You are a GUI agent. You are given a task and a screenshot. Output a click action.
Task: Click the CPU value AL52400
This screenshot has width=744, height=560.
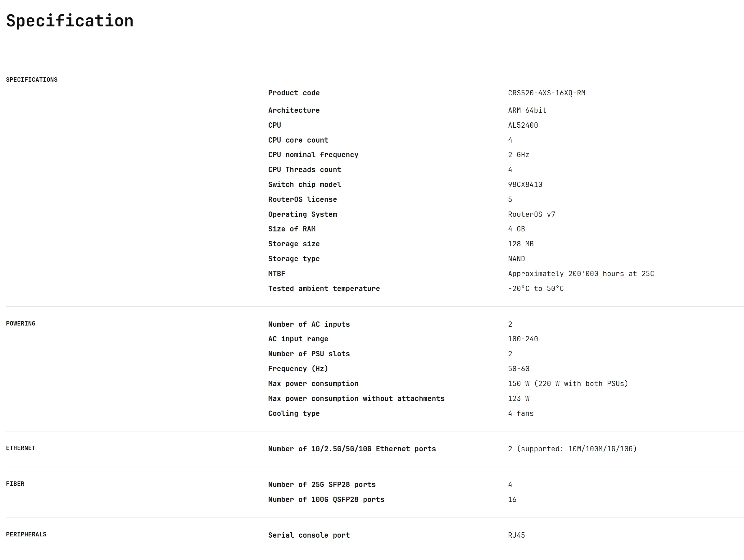[523, 125]
